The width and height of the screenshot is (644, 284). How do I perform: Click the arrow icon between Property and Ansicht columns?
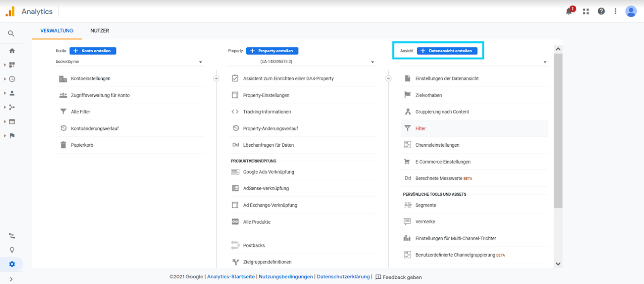pyautogui.click(x=388, y=79)
